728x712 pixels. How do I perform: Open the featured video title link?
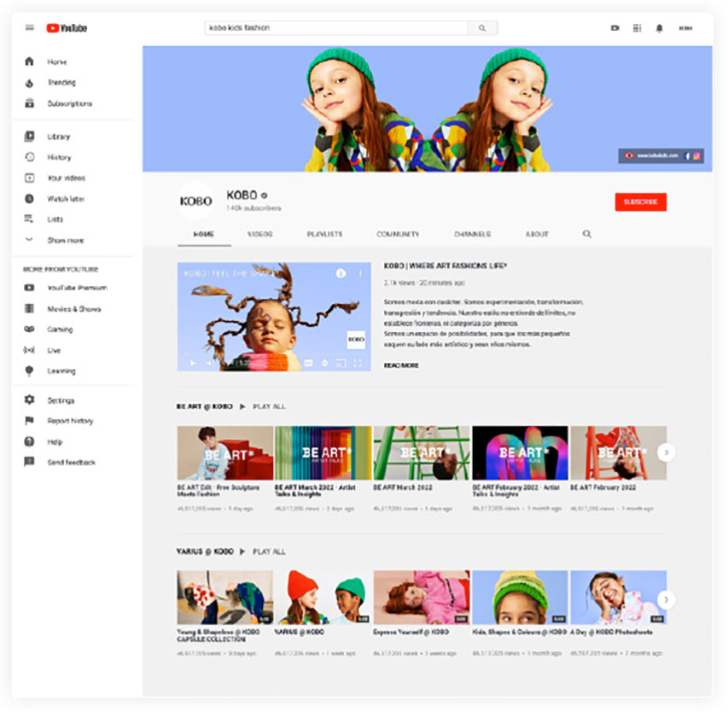pos(445,266)
